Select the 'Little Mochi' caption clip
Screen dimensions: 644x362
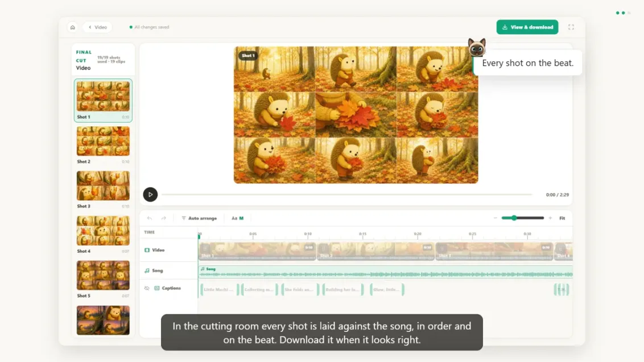tap(220, 289)
